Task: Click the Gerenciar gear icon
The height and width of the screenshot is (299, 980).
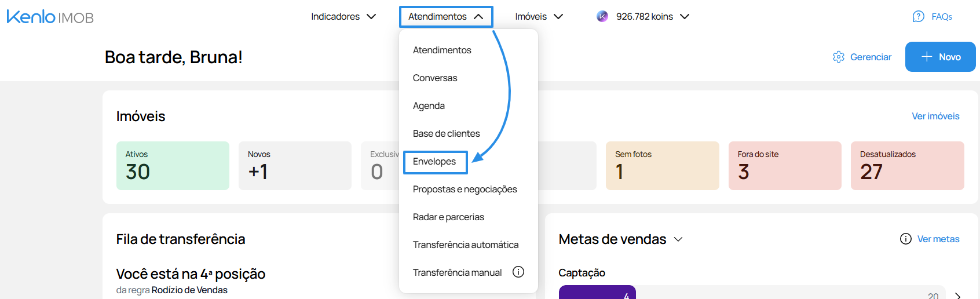Action: click(838, 57)
